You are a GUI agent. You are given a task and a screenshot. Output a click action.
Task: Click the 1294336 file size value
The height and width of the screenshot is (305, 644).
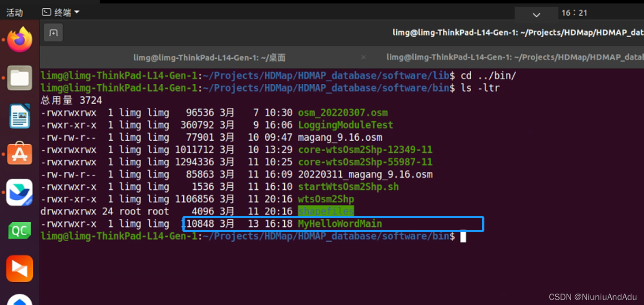195,162
